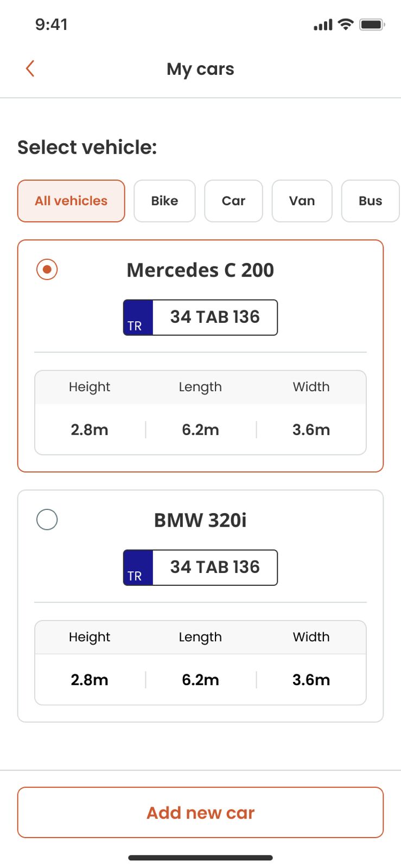This screenshot has height=868, width=401.
Task: Tap the cellular signal strength icon
Action: coord(323,25)
